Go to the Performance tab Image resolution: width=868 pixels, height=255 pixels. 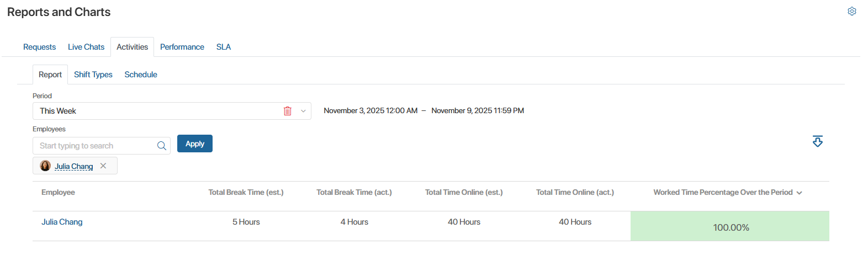(182, 47)
